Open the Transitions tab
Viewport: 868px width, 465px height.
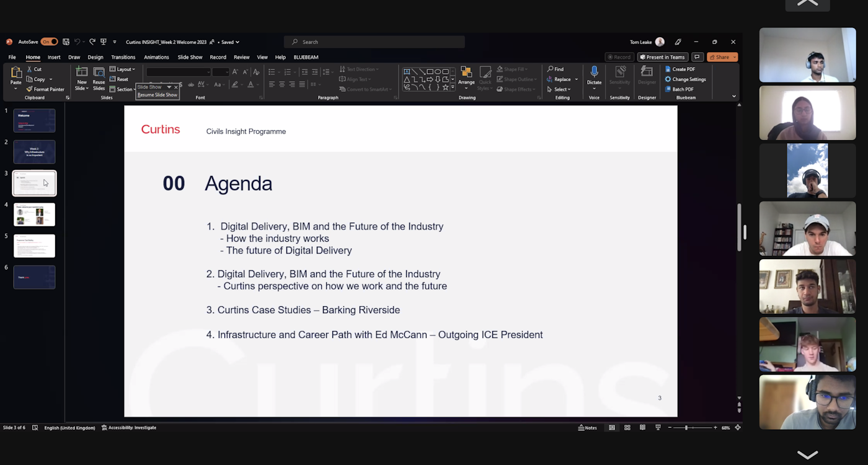123,57
